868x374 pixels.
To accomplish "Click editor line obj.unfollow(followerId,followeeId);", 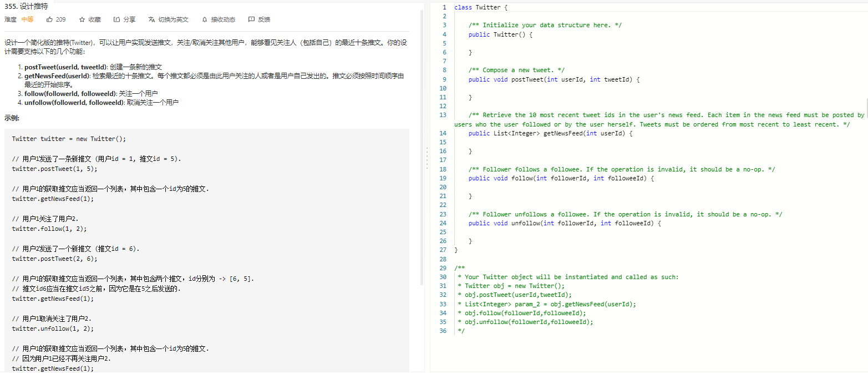I will click(525, 322).
